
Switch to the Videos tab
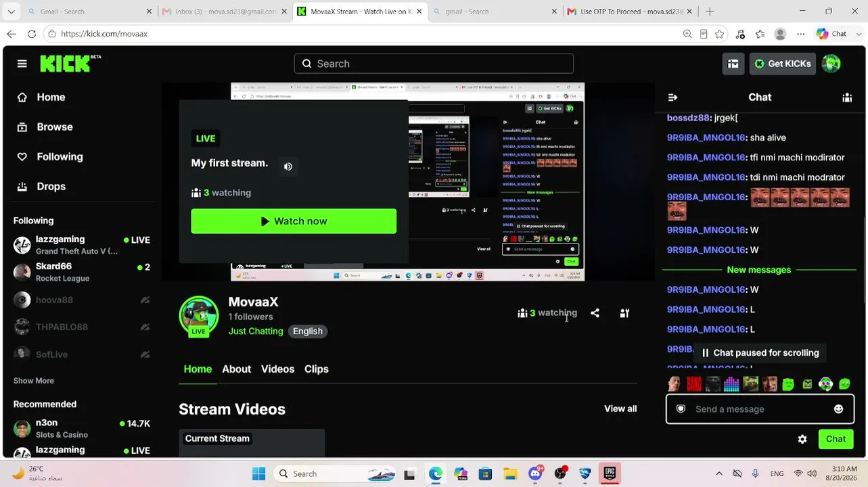(277, 369)
